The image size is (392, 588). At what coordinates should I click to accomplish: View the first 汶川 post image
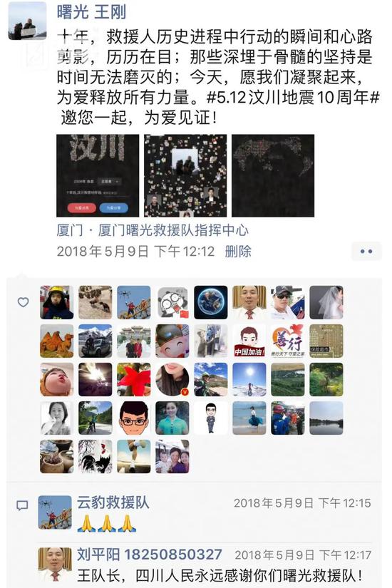98,175
